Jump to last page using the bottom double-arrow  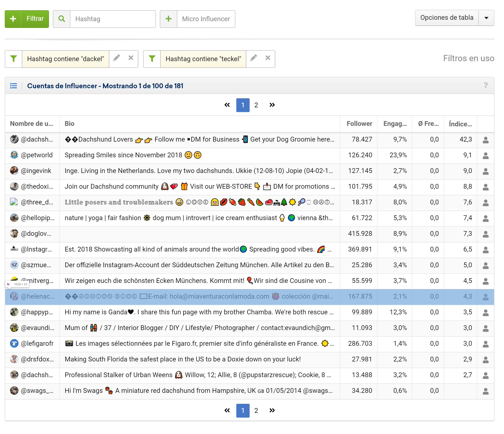point(272,410)
